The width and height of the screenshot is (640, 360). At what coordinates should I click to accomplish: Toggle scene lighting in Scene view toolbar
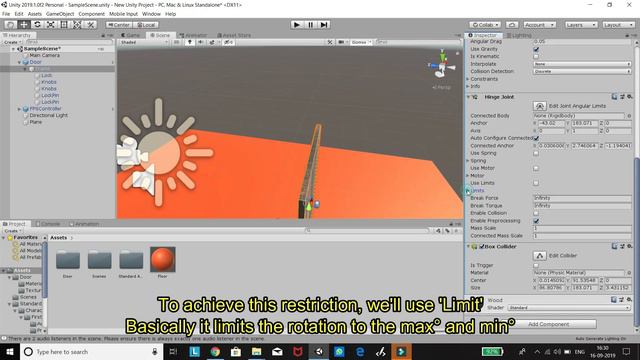pyautogui.click(x=189, y=42)
